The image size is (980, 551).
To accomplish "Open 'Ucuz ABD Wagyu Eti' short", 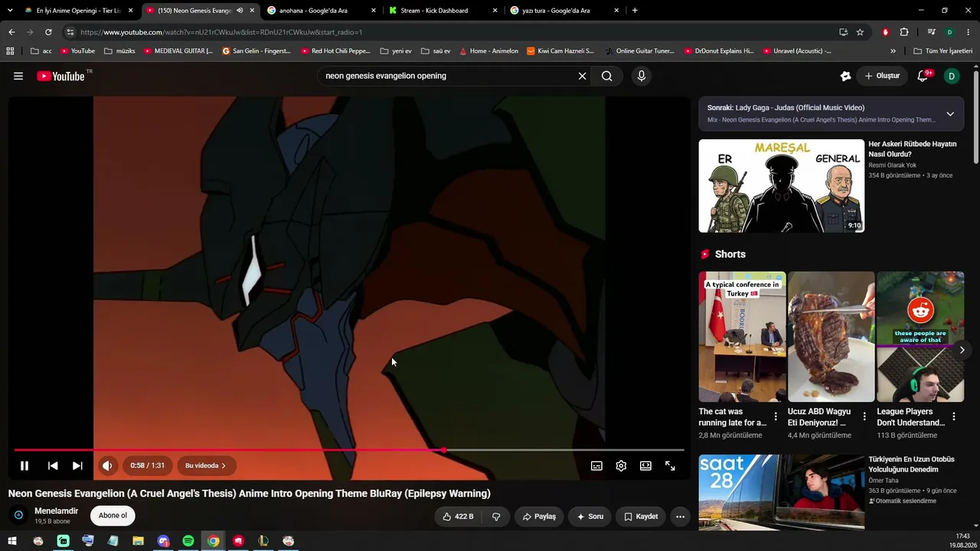I will coord(831,337).
